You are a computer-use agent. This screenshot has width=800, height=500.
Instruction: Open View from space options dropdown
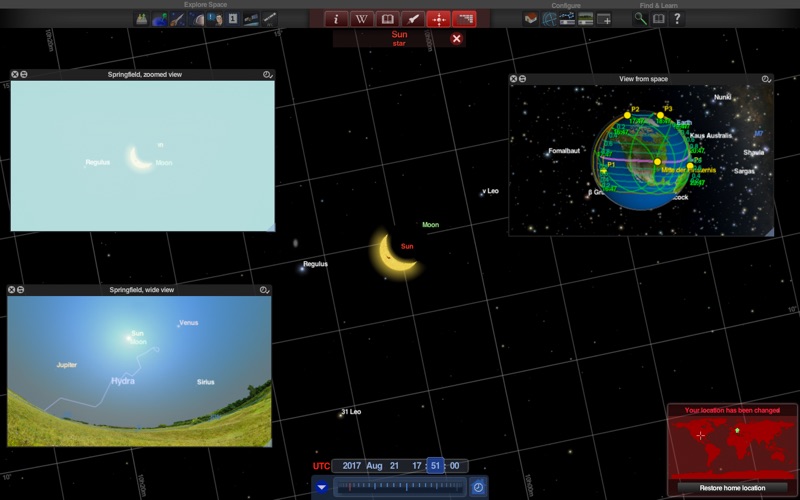tap(766, 79)
